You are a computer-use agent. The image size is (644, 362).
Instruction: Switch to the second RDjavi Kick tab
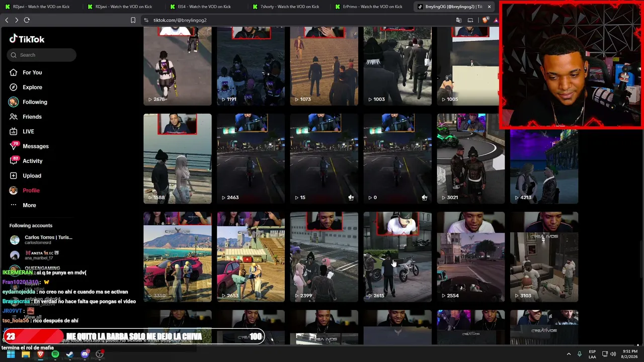(122, 7)
